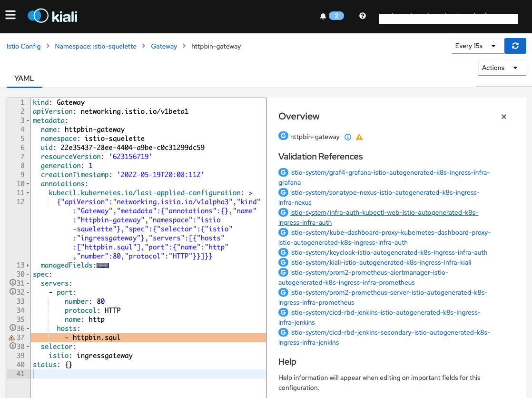Click the 'uid: 22e35437' line
The height and width of the screenshot is (398, 532).
tap(122, 148)
